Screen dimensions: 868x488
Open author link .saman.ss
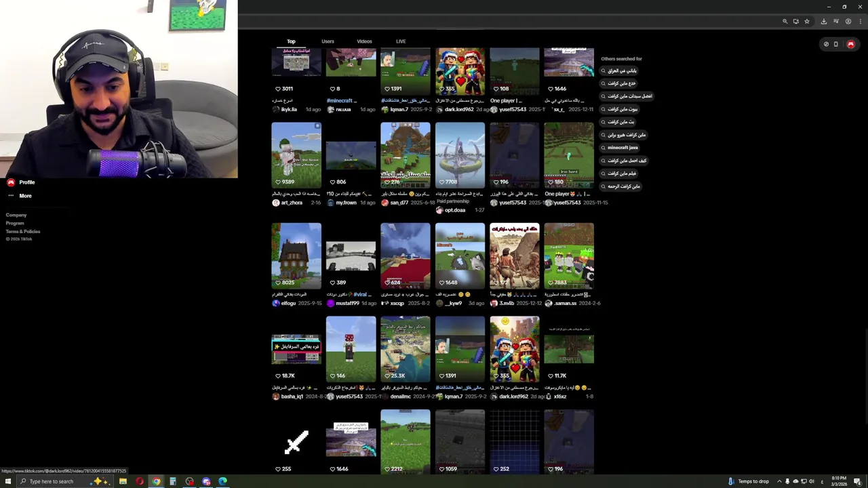tap(565, 303)
